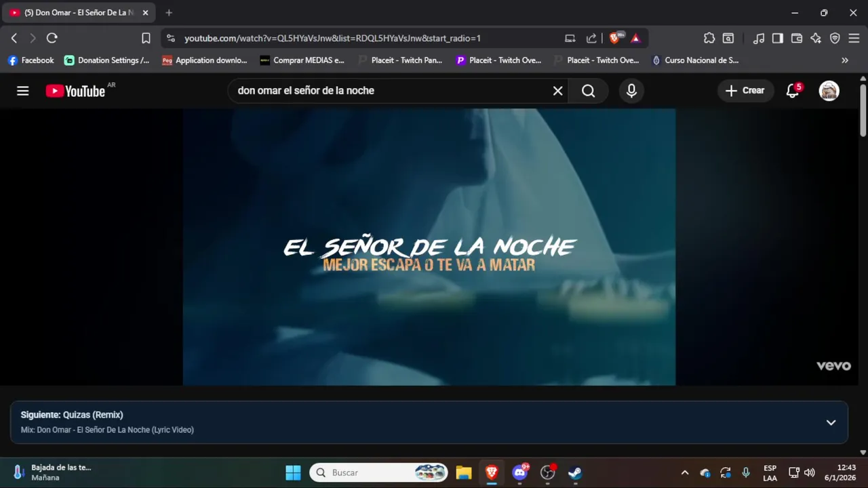The width and height of the screenshot is (868, 488).
Task: Open the Leo AI sparkle icon
Action: point(816,38)
